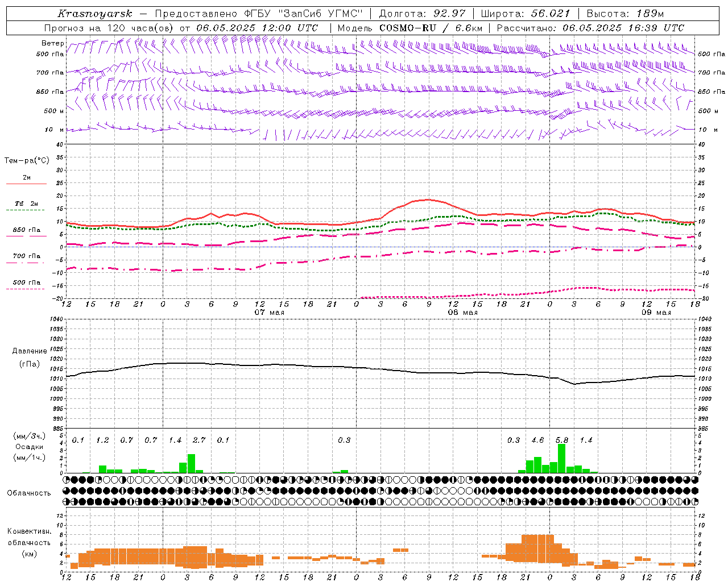Click the (мм/1ч.) units label
This screenshot has width=728, height=582.
click(30, 457)
